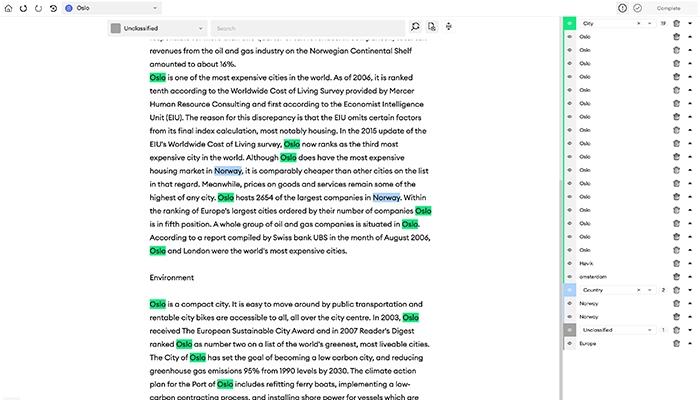700x400 pixels.
Task: Click the green City group color block
Action: (x=570, y=23)
